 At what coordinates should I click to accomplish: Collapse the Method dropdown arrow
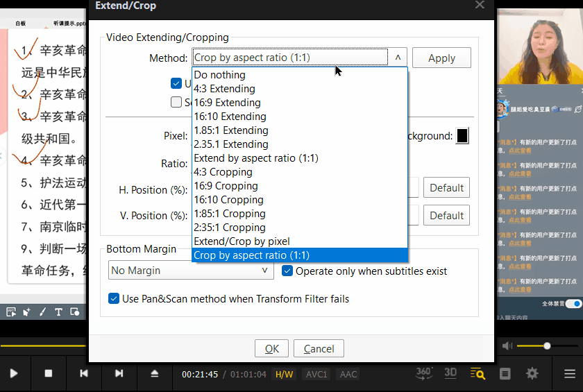398,58
